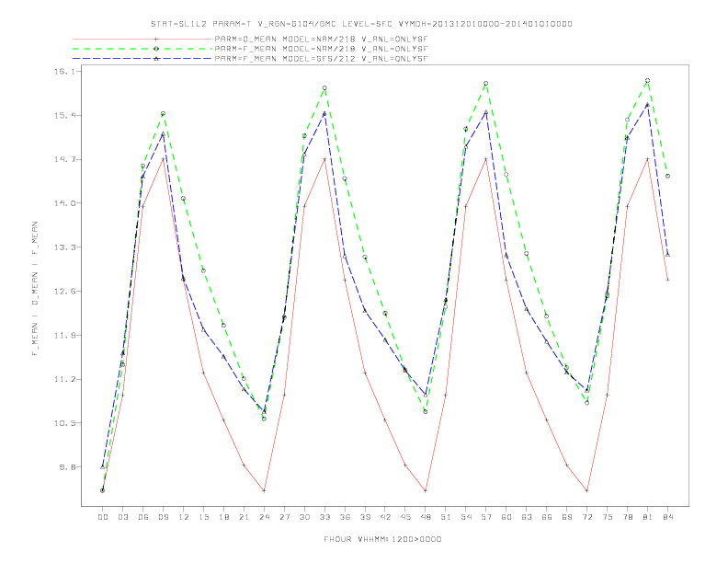Click x-axis tick label 36
Screen dimensions: 728x563
coord(345,517)
